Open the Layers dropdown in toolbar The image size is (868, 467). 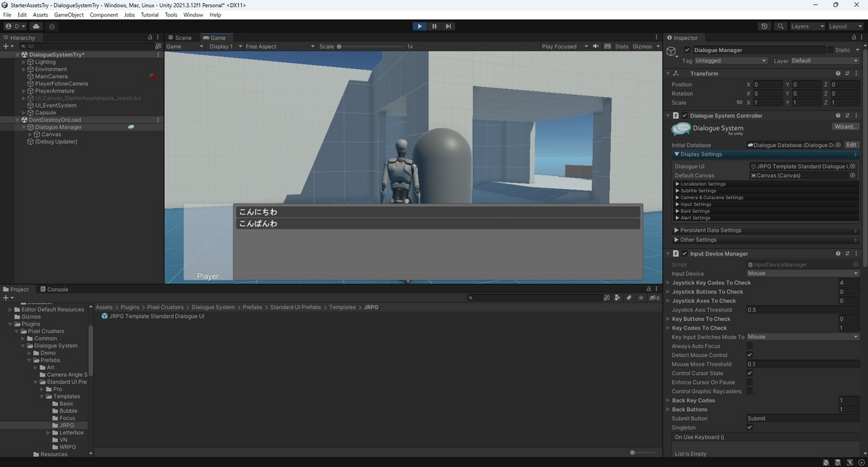pyautogui.click(x=807, y=26)
